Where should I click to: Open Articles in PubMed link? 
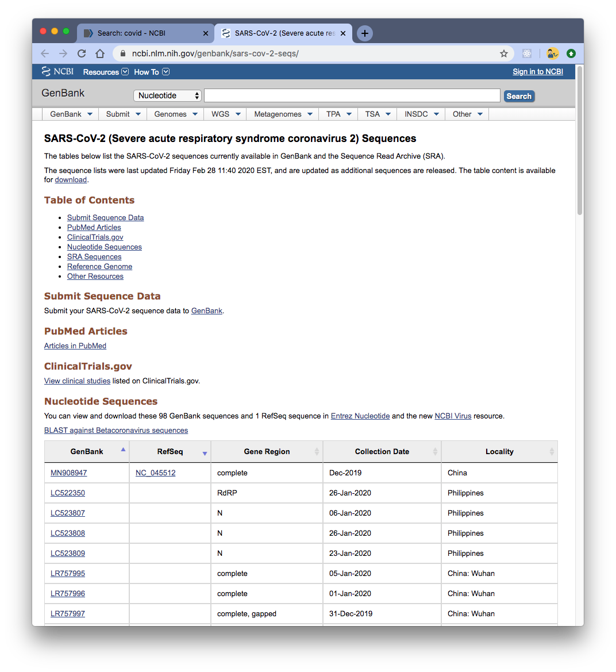75,346
